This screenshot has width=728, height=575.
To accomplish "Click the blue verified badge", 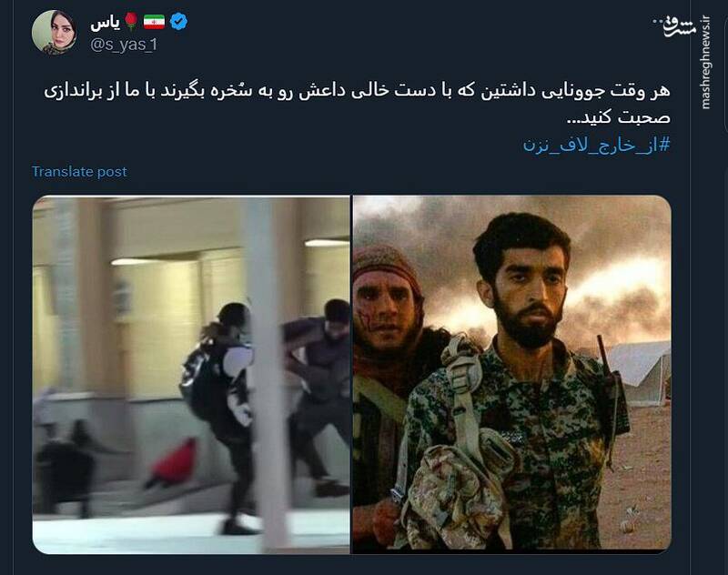I will tap(178, 21).
